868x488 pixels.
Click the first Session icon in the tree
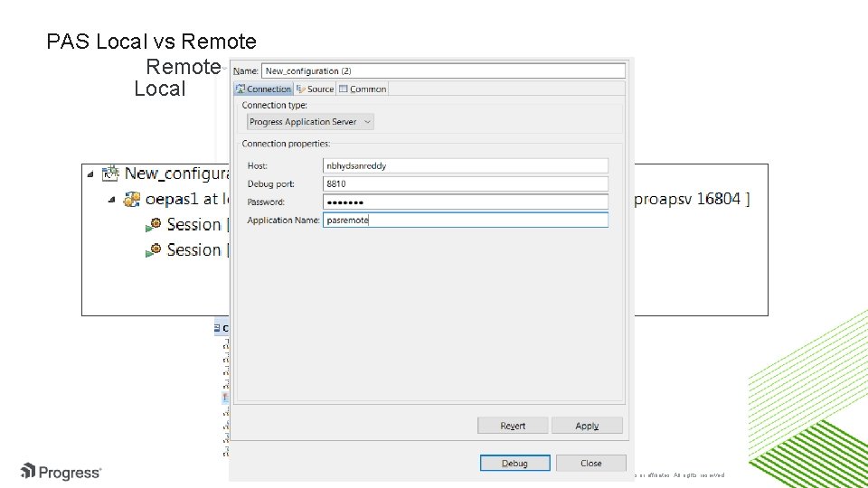pos(154,225)
